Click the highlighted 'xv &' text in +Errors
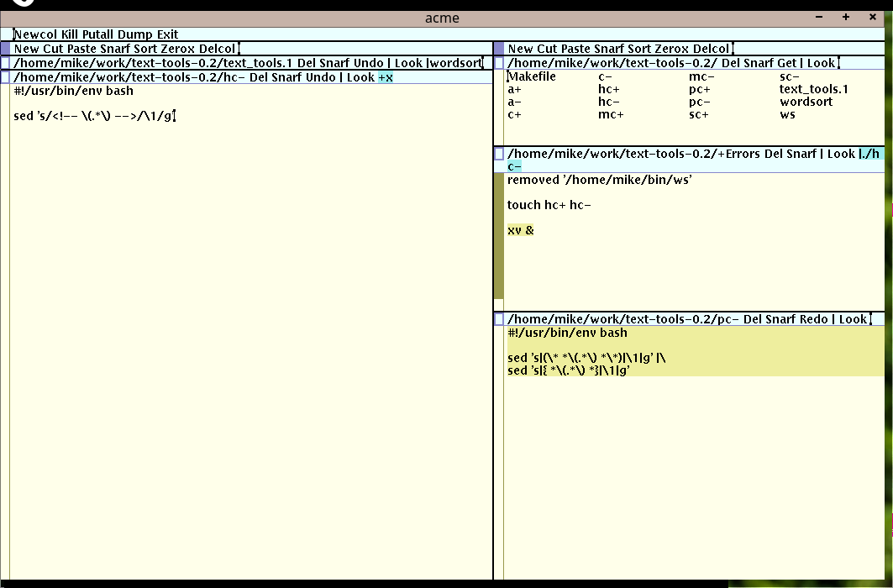Image resolution: width=893 pixels, height=588 pixels. (521, 230)
